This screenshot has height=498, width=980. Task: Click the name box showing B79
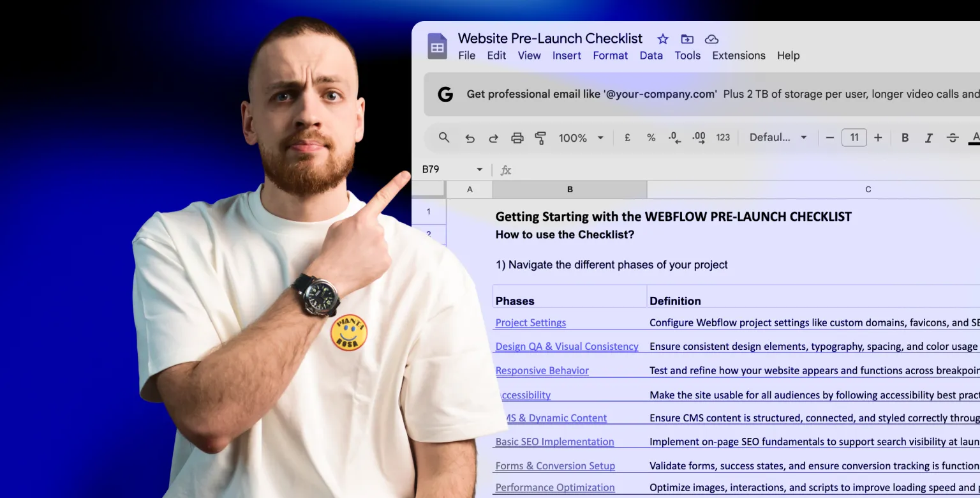452,169
